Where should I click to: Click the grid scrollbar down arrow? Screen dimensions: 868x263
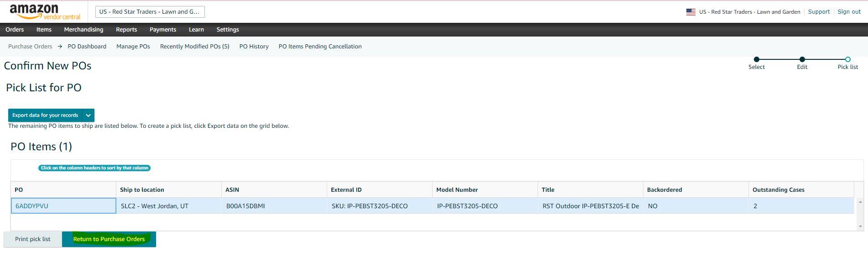pos(860,226)
